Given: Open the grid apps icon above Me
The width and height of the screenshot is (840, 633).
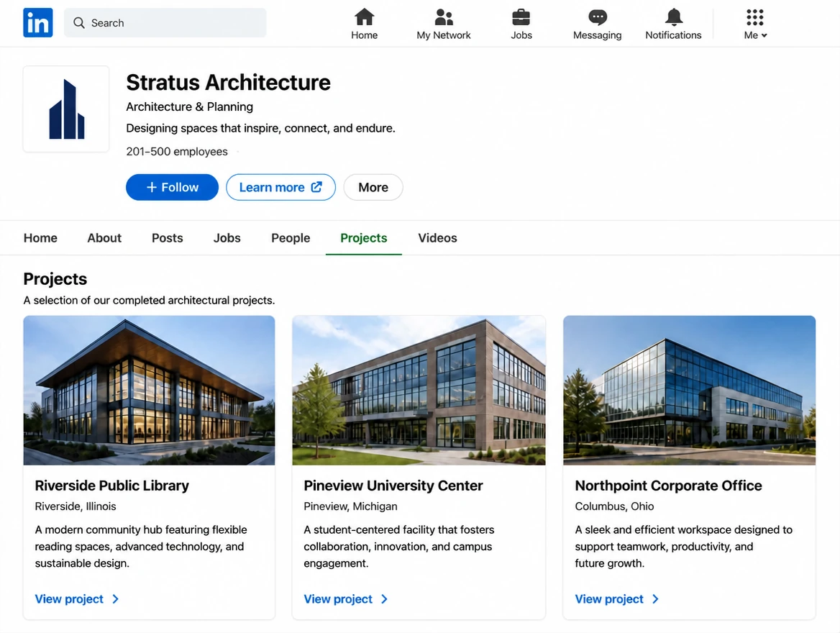Looking at the screenshot, I should coord(755,17).
